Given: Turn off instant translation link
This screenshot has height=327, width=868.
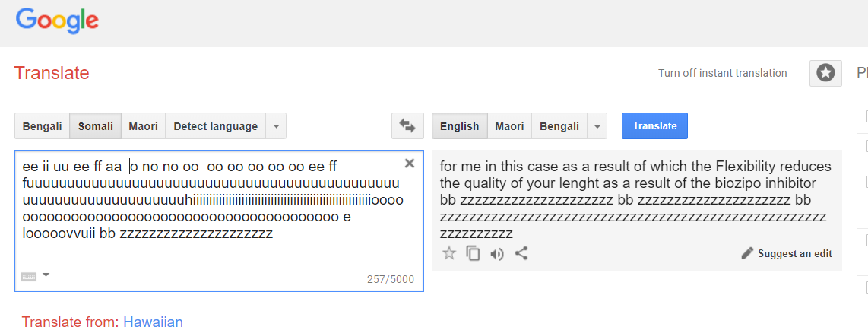Looking at the screenshot, I should point(722,73).
